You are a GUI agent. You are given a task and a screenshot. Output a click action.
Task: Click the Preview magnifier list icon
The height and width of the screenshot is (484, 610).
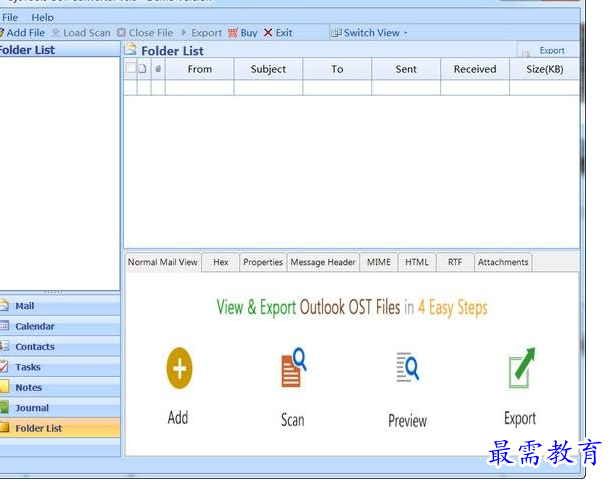coord(408,367)
